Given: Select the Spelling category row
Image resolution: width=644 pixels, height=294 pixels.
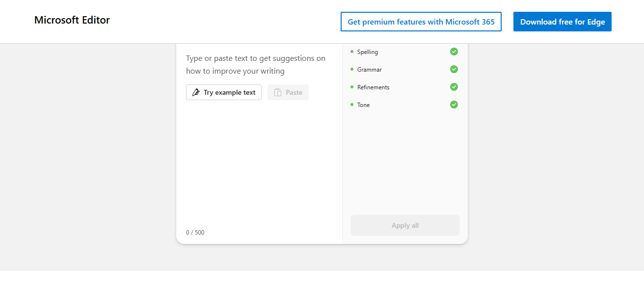Looking at the screenshot, I should click(405, 52).
